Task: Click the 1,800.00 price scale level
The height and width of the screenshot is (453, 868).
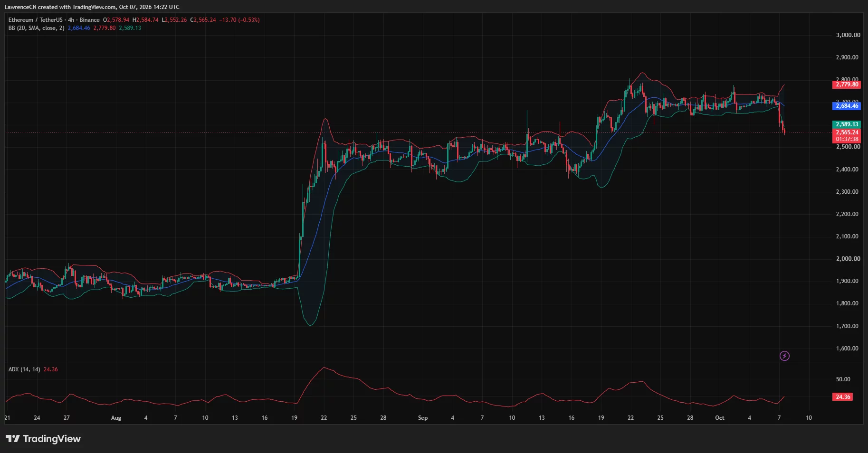Action: [848, 303]
